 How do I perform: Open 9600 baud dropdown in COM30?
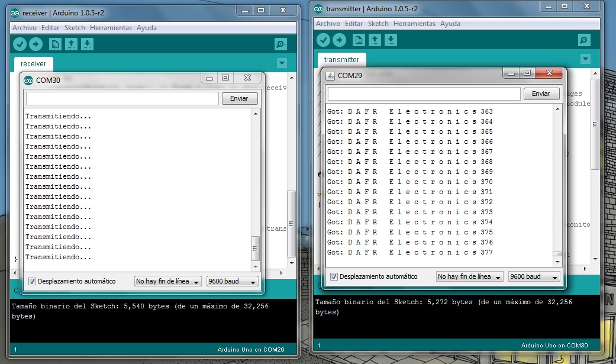point(232,281)
